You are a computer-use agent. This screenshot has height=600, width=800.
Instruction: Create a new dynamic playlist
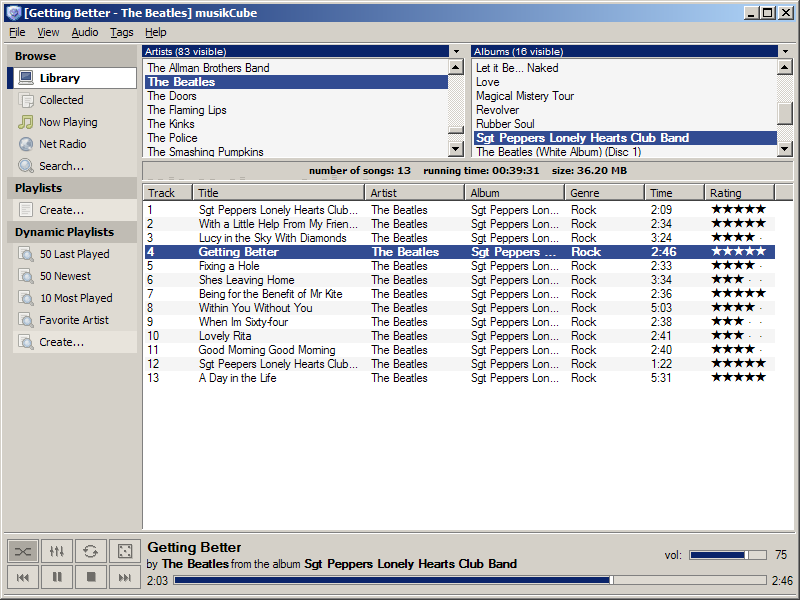(x=75, y=342)
